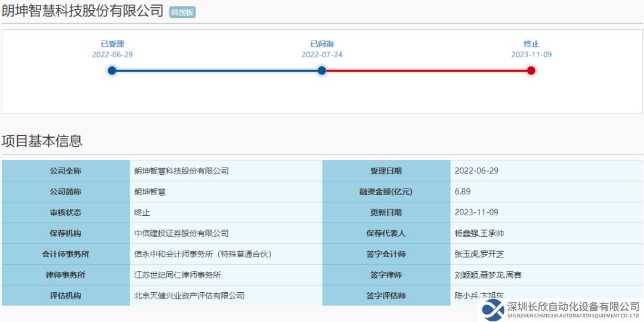644x322 pixels.
Task: Click 北京天健兴业资产评估有限公司 cell
Action: tap(226, 296)
